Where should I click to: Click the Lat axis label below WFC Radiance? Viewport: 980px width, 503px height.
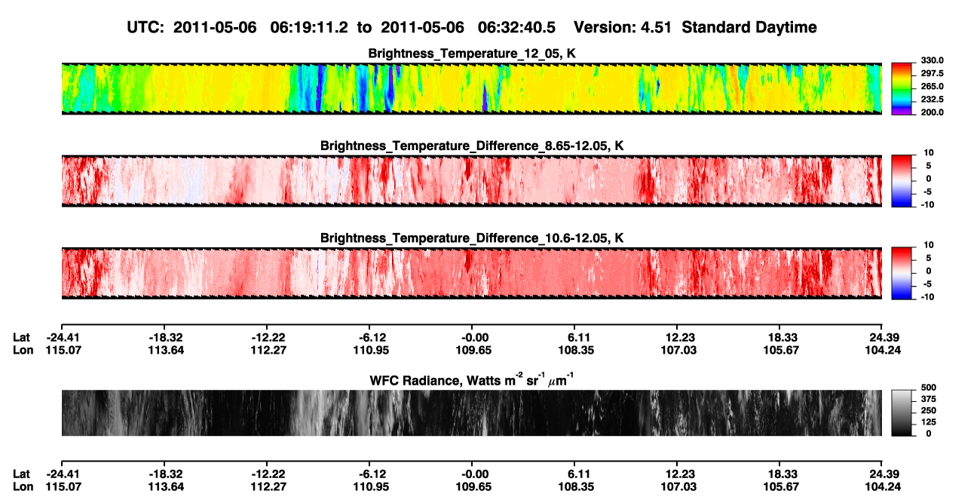pos(22,474)
